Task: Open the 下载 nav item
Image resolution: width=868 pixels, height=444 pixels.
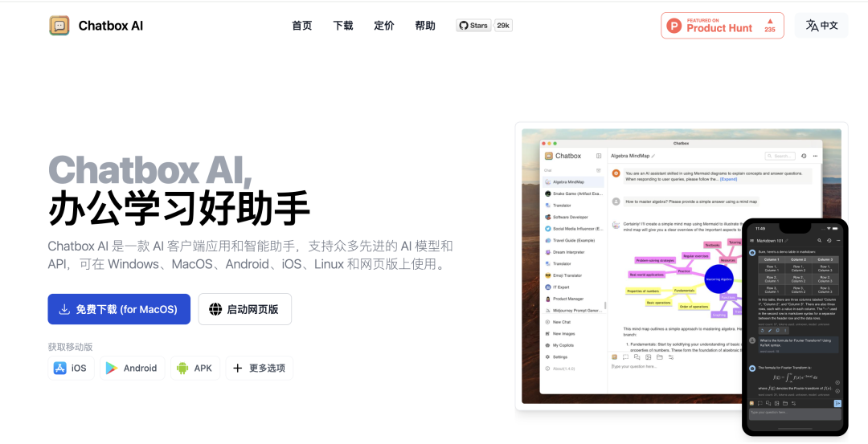Action: (343, 26)
